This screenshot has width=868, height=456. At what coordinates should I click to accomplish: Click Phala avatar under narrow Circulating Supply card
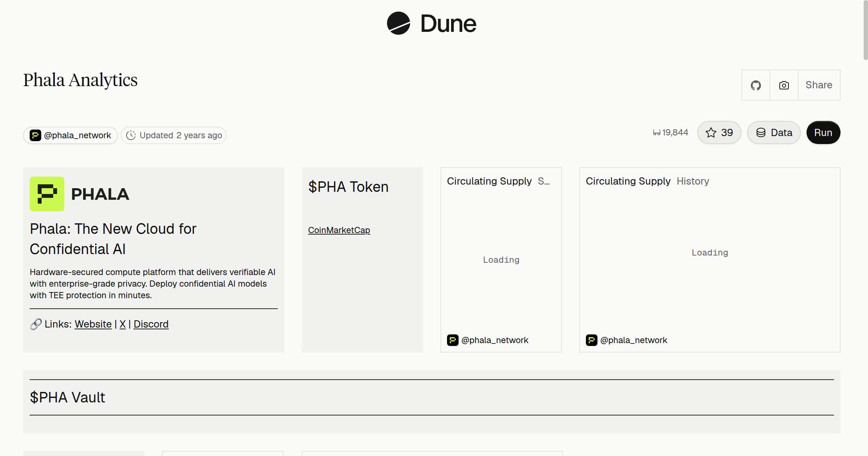(453, 340)
